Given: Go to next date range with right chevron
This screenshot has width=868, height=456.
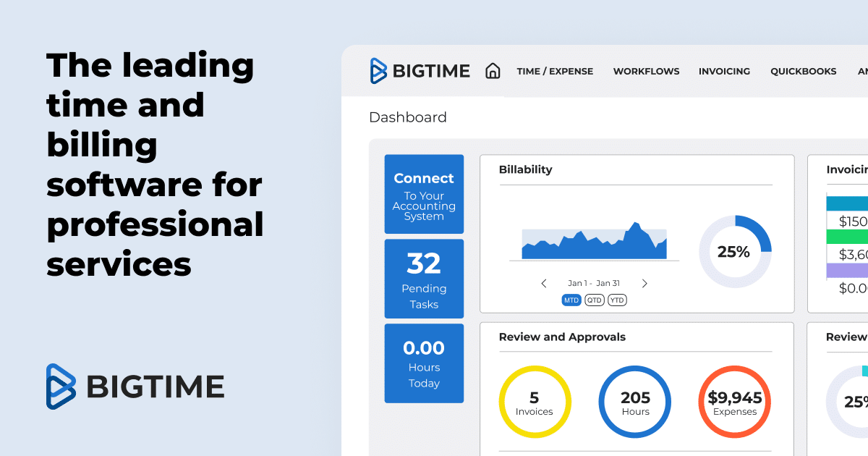Looking at the screenshot, I should (x=644, y=284).
